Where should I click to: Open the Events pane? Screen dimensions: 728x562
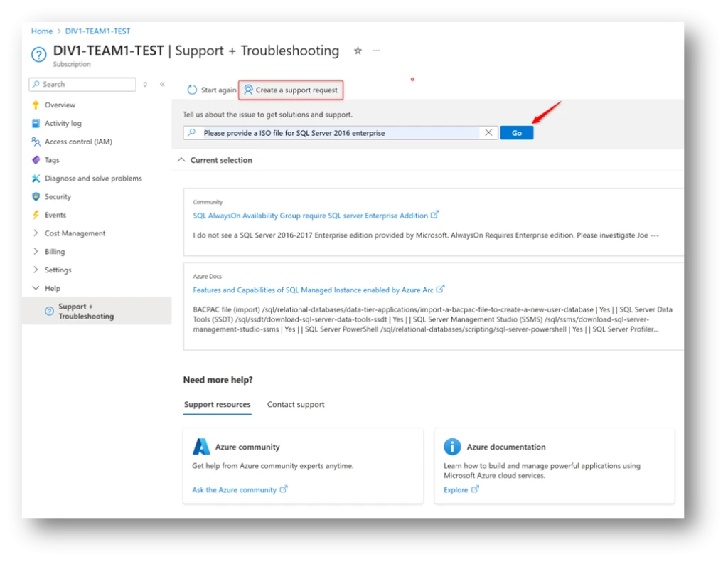pyautogui.click(x=55, y=215)
